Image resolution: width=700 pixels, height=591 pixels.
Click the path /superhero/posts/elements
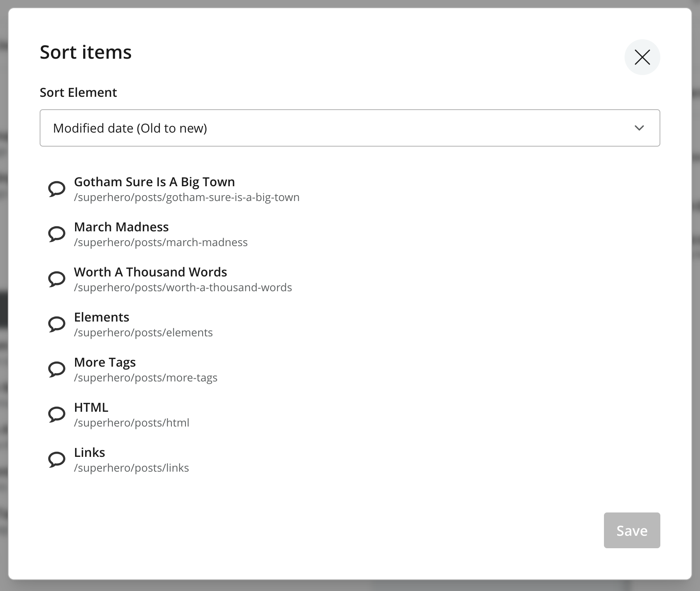coord(143,333)
